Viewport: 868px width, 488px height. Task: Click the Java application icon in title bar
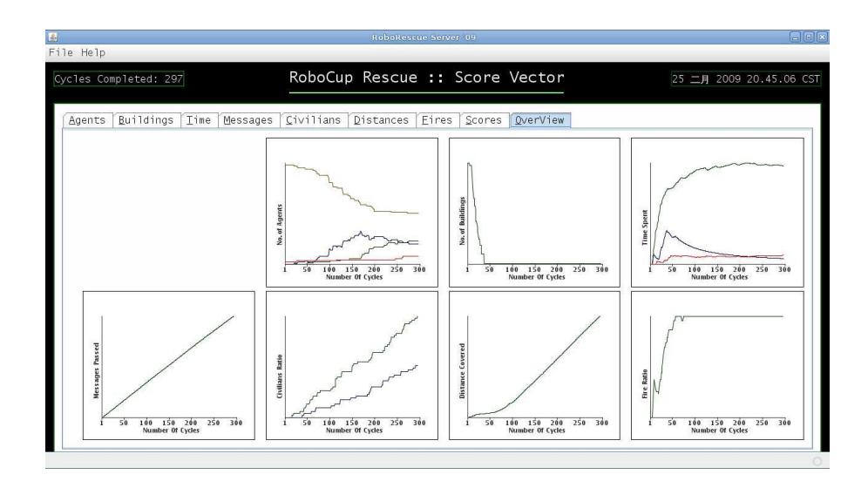[x=53, y=37]
